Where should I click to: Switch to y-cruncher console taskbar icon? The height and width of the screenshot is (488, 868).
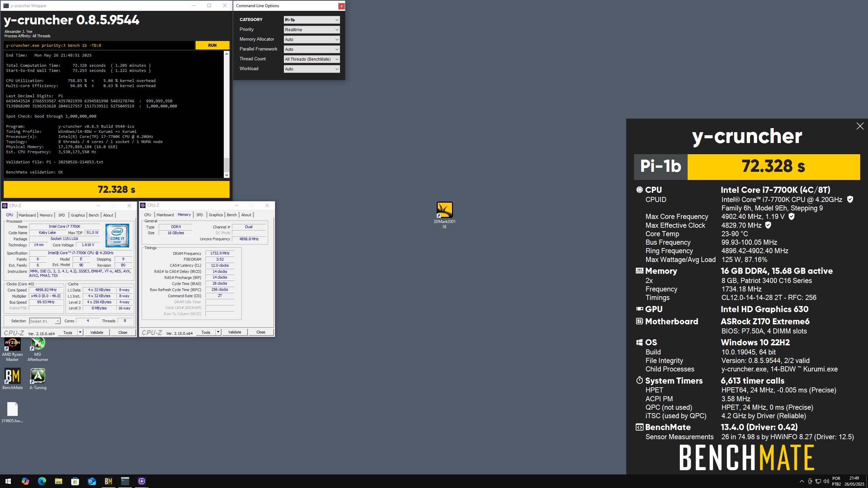point(125,481)
